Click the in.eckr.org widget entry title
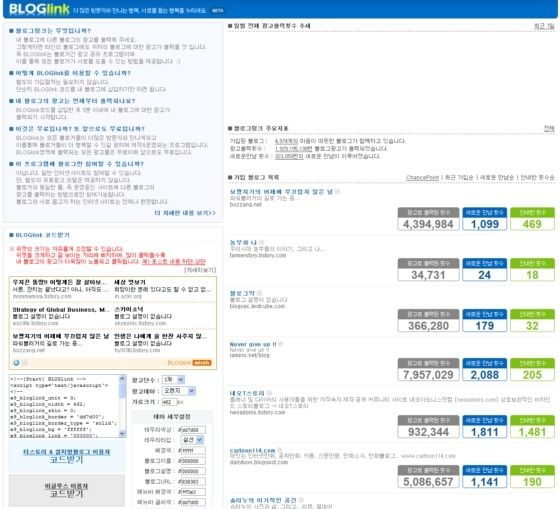The height and width of the screenshot is (509, 560). click(130, 283)
